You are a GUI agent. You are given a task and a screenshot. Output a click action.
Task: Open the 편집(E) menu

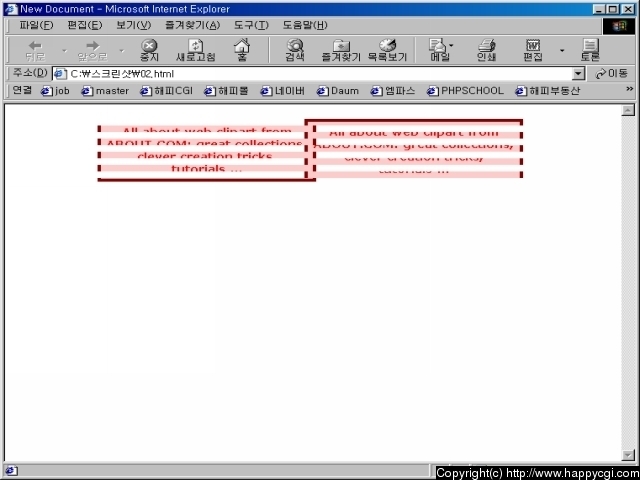click(84, 25)
